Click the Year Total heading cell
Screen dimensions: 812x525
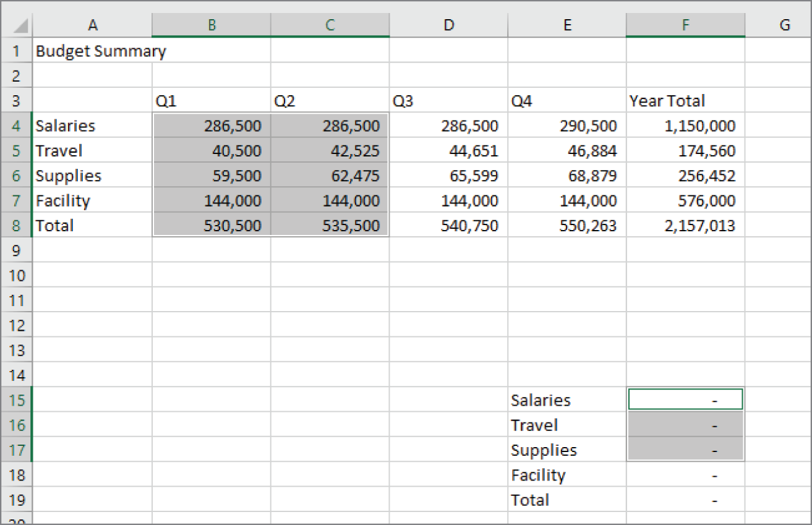(685, 101)
